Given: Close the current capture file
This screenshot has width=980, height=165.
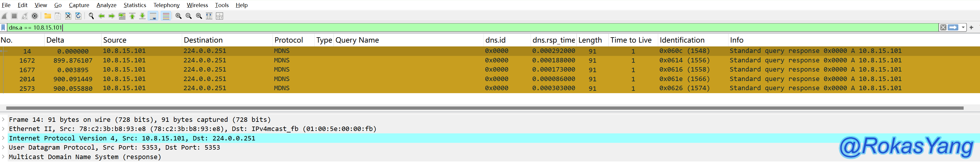Looking at the screenshot, I should (x=68, y=16).
